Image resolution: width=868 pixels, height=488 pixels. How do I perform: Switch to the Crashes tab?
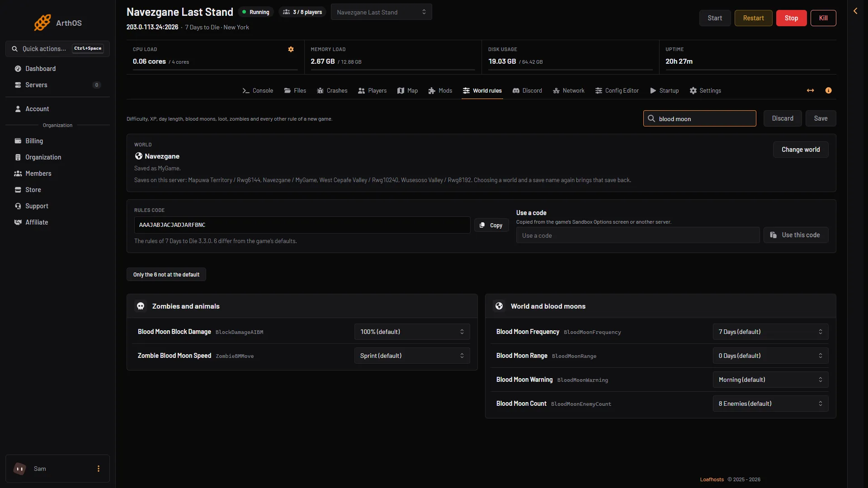coord(332,91)
